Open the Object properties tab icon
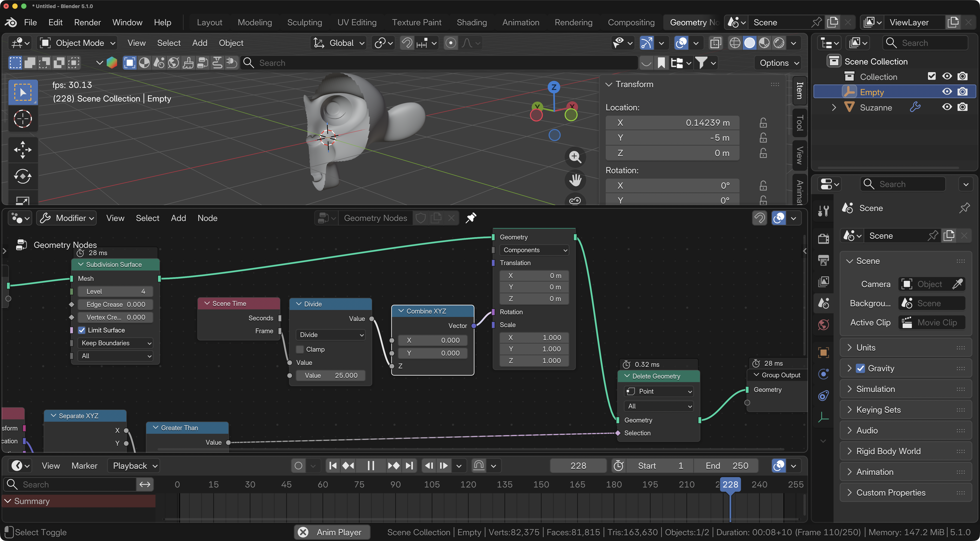980x541 pixels. [824, 352]
